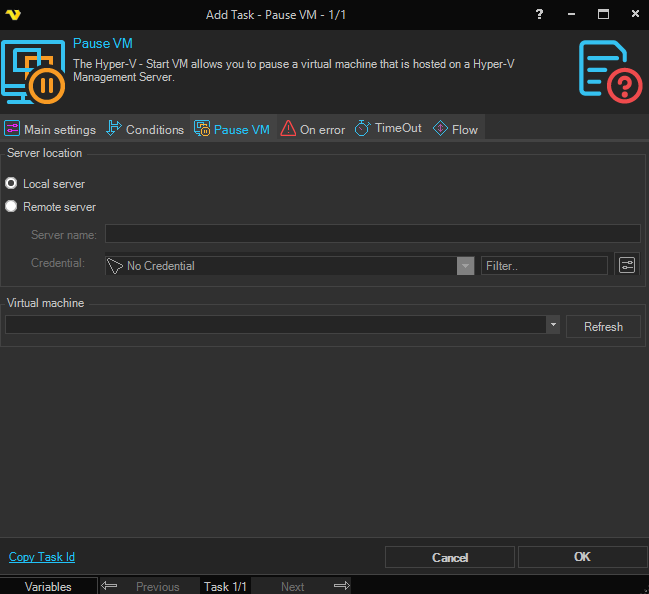Click the left arrow Previous task icon
This screenshot has width=649, height=594.
(110, 586)
